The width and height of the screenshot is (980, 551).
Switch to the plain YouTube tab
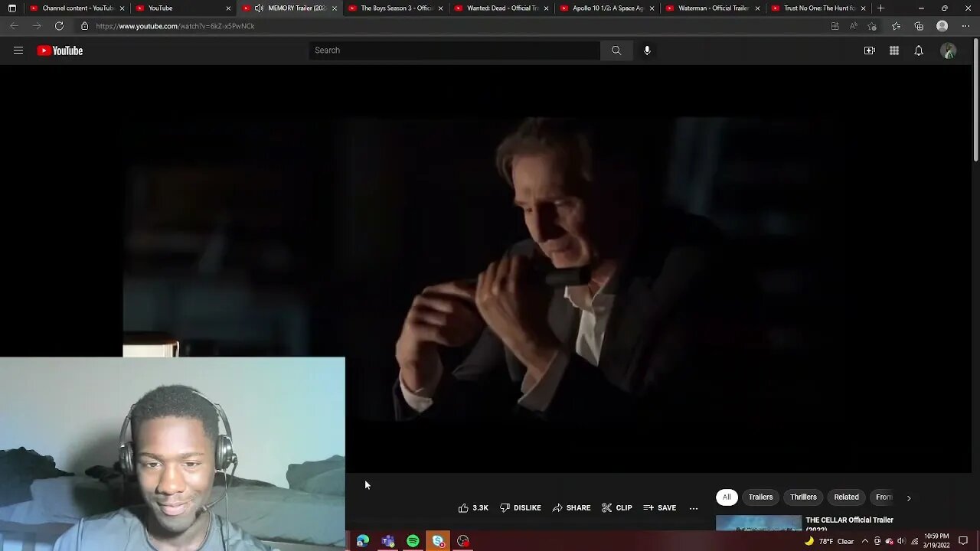pos(182,8)
